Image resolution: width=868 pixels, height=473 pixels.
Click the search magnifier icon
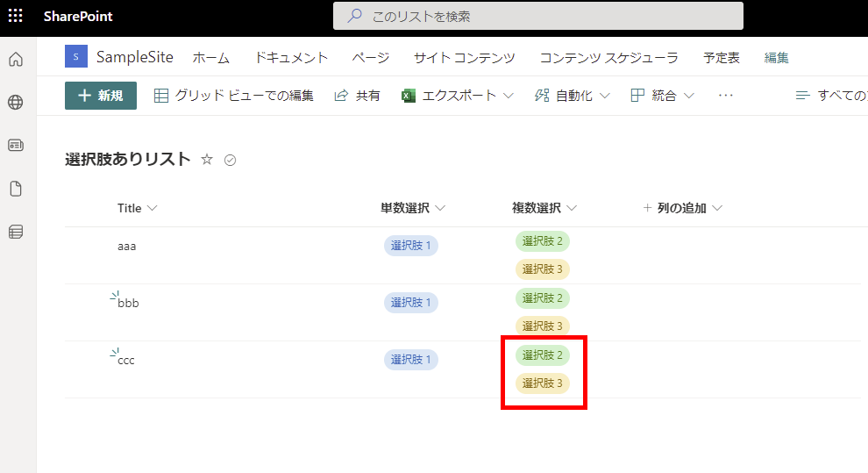[x=354, y=16]
